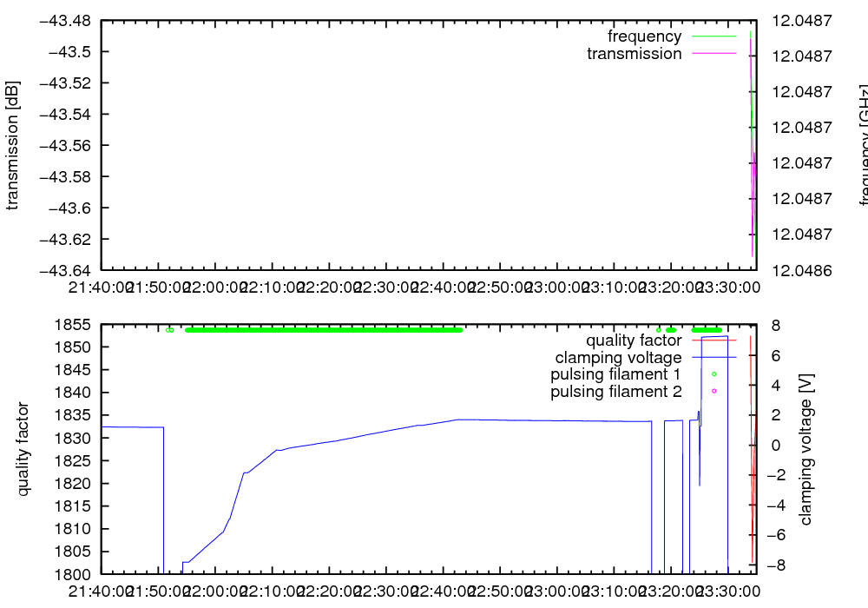Screen dimensions: 868x608
Task: Click the 'quality factor' left axis title
Action: [23, 449]
